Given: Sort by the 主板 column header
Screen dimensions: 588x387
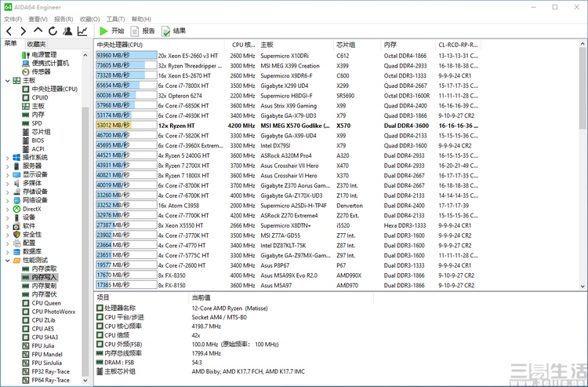Looking at the screenshot, I should point(295,45).
